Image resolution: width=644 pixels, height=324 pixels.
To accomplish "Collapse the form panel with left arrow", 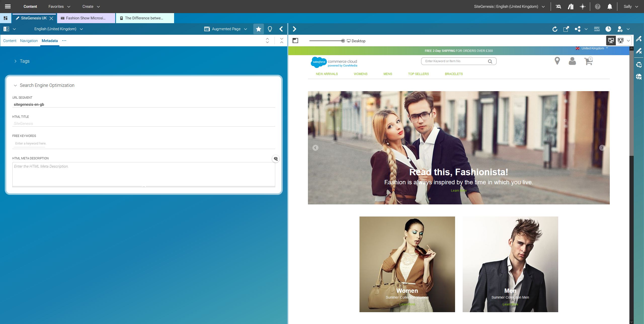I will (281, 29).
